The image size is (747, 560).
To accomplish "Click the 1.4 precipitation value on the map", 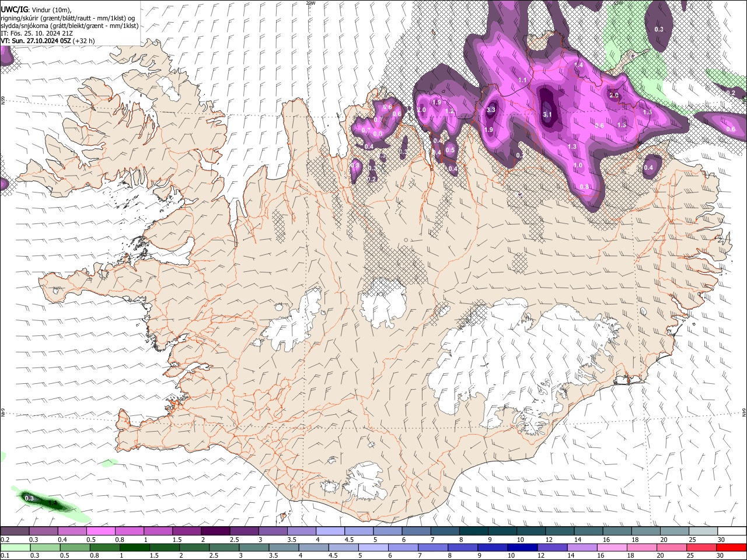I will (579, 65).
